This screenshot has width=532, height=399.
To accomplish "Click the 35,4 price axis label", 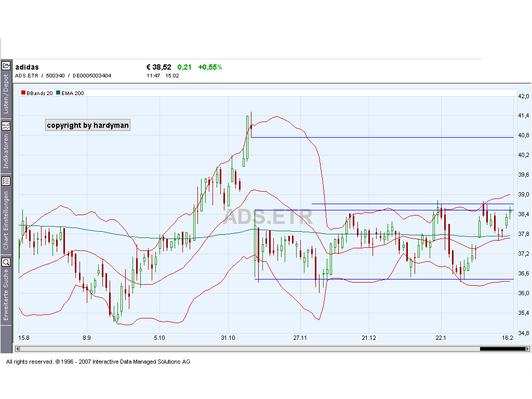I will pos(524,313).
